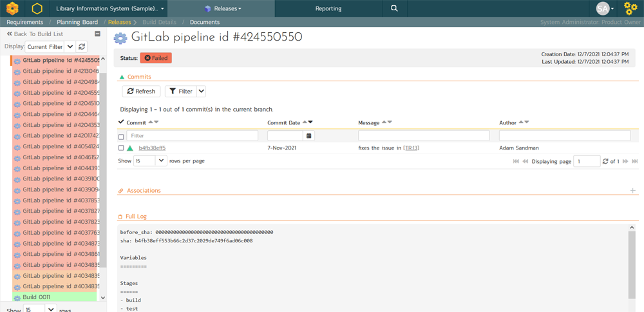Viewport: 644px width, 312px height.
Task: Toggle the filter row checkbox
Action: 121,137
